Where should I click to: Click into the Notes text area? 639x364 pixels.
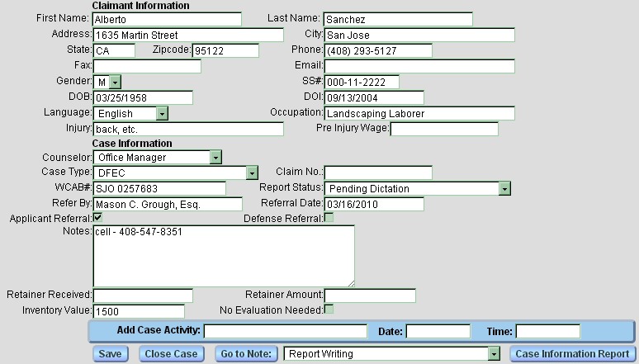tap(223, 256)
